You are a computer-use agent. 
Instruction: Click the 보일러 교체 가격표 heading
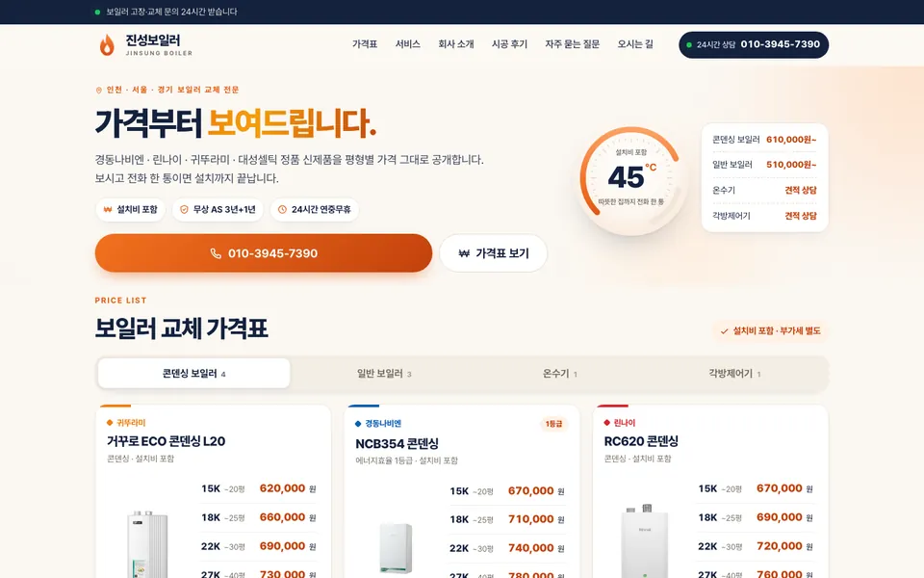pyautogui.click(x=182, y=328)
